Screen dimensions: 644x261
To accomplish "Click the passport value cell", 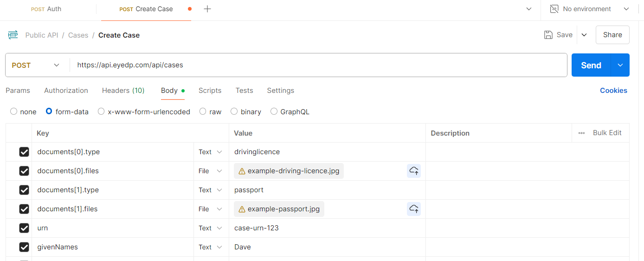I will click(327, 190).
